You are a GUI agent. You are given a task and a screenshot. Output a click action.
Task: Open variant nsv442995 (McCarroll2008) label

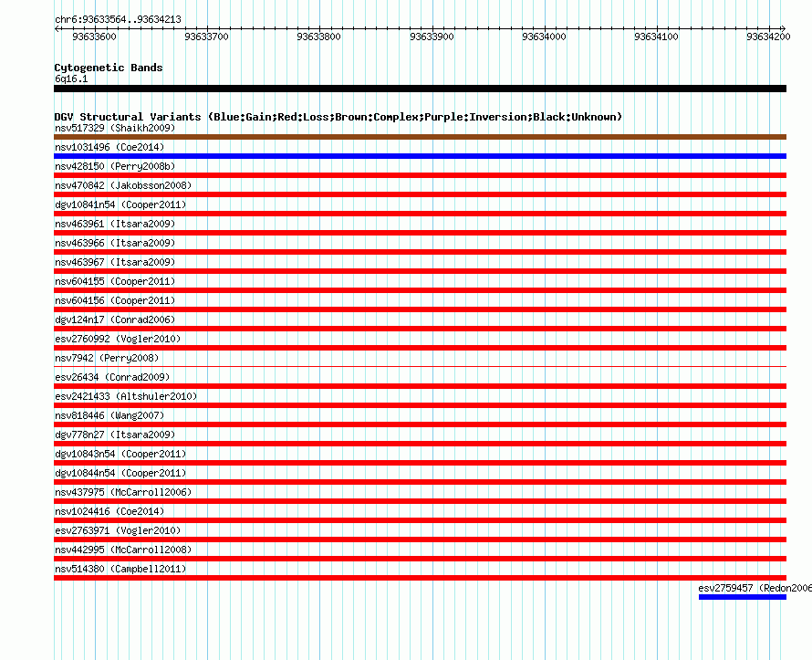(123, 550)
